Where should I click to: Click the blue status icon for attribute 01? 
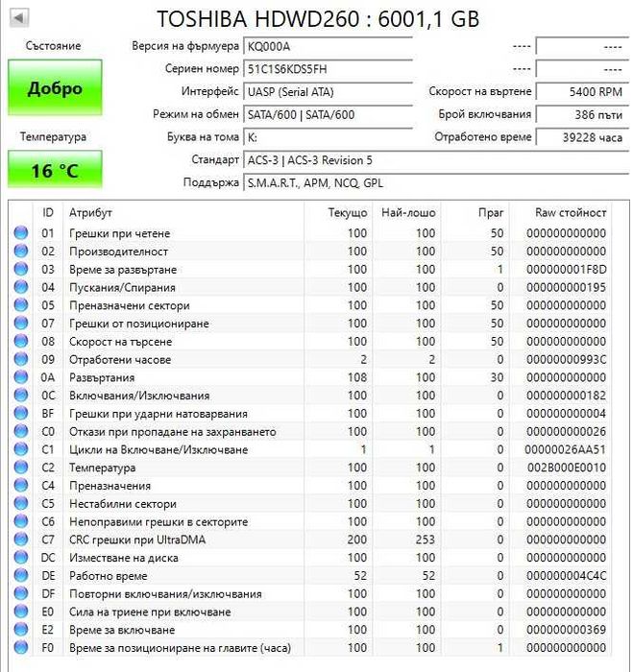pyautogui.click(x=20, y=233)
